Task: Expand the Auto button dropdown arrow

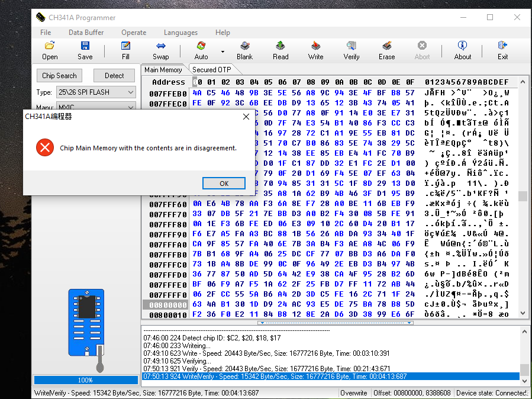Action: tap(223, 52)
